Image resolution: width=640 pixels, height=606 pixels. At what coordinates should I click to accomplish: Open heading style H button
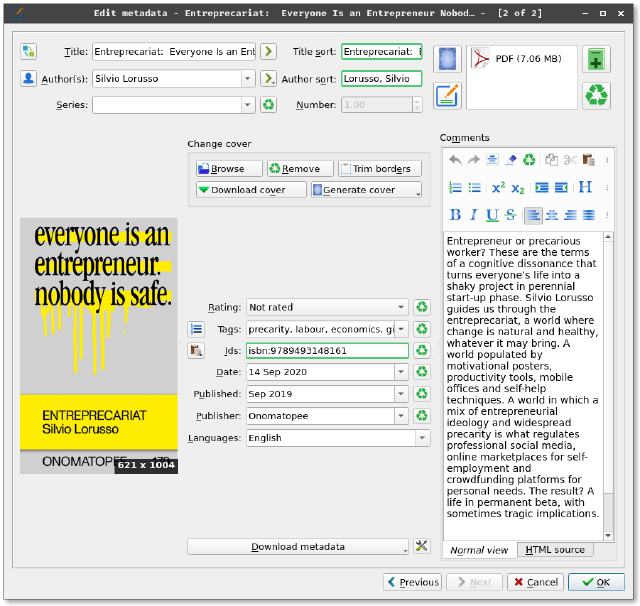click(585, 188)
